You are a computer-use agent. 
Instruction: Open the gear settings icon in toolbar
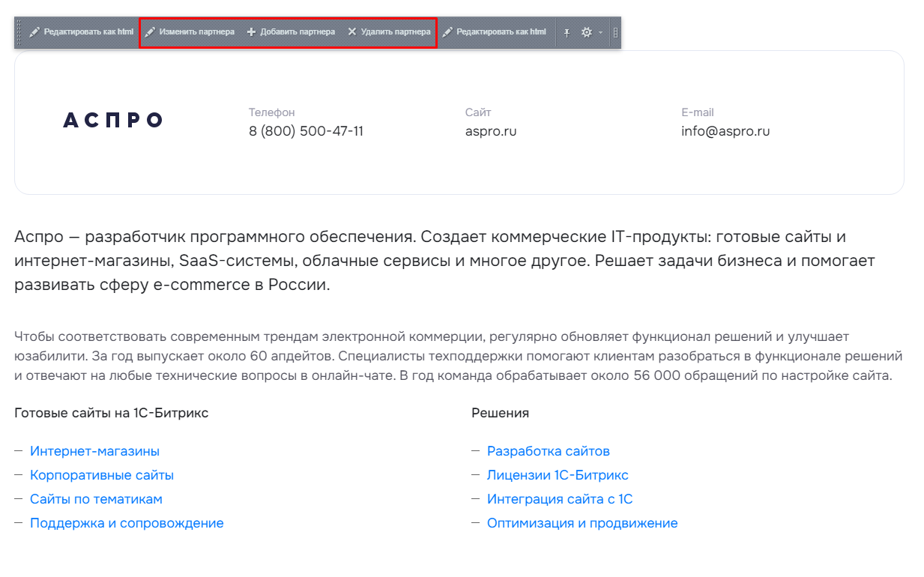pyautogui.click(x=587, y=32)
